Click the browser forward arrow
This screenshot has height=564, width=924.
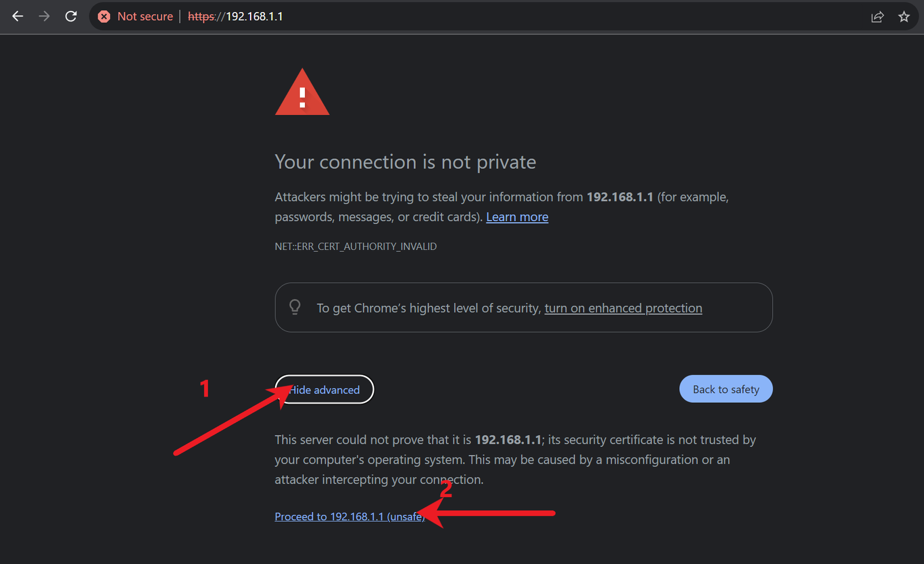click(x=44, y=16)
